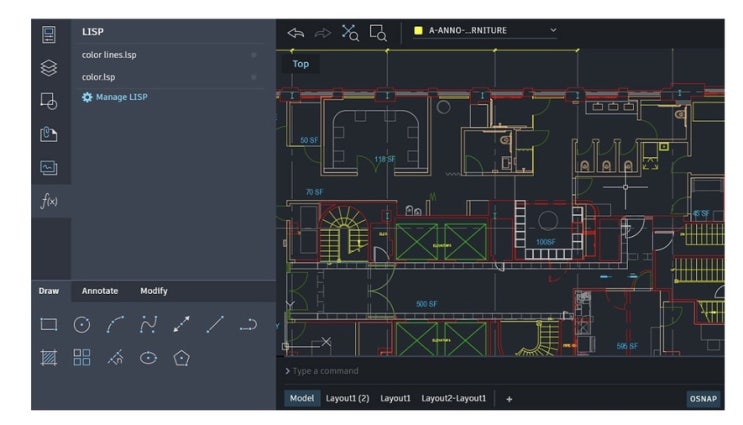Select the Rectangle draw tool
743x425 pixels.
point(49,325)
